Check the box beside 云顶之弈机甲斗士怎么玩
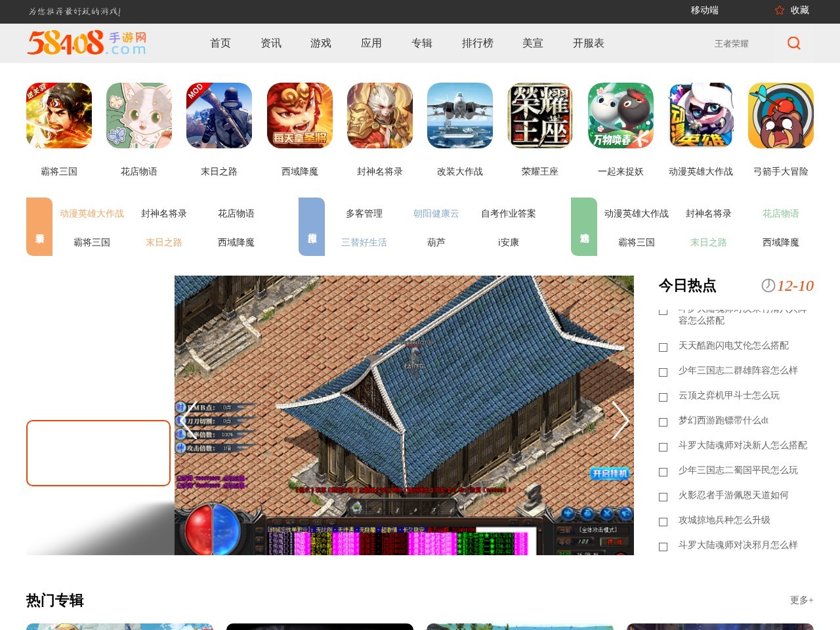Screen dimensions: 840x630 [x=663, y=397]
